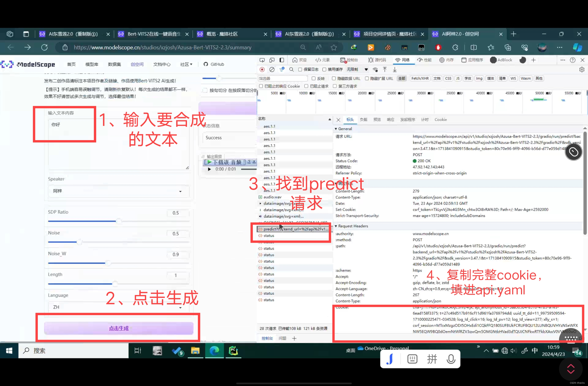Adjust the SDP Ratio slider
Viewport: 588px width, 386px height.
coord(119,221)
